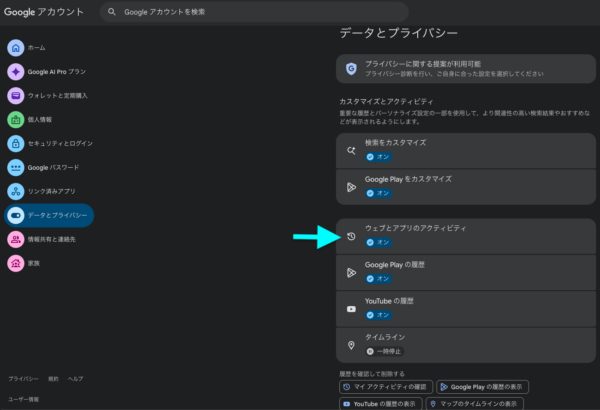Go to Google AI Pro プラン menu item
This screenshot has height=410, width=600.
click(47, 72)
